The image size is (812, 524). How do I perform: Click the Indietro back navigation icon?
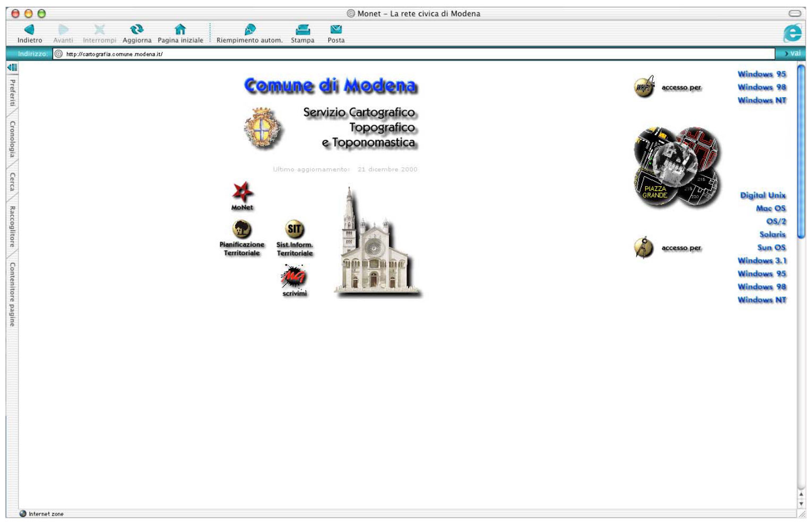pos(30,31)
